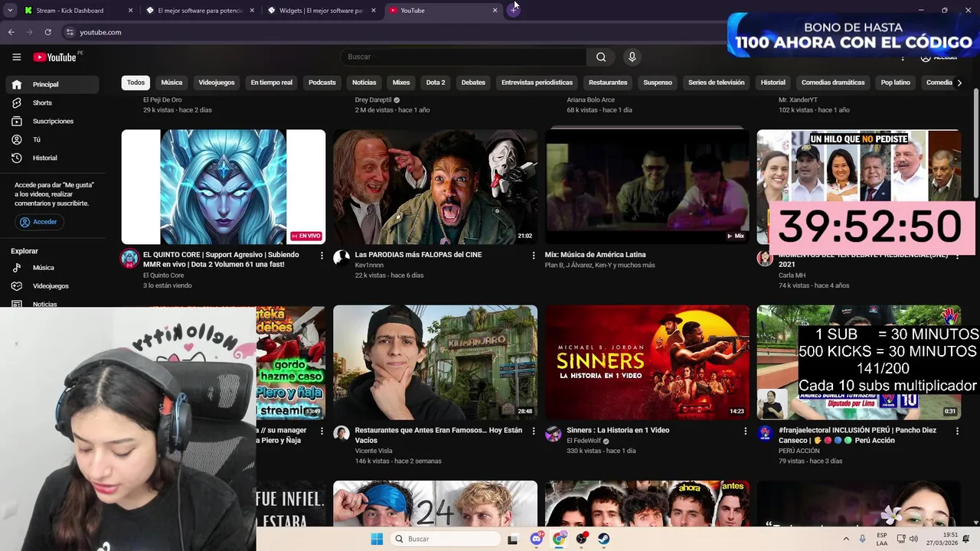Viewport: 980px width, 551px height.
Task: Select the Historial filter chip
Action: [773, 83]
